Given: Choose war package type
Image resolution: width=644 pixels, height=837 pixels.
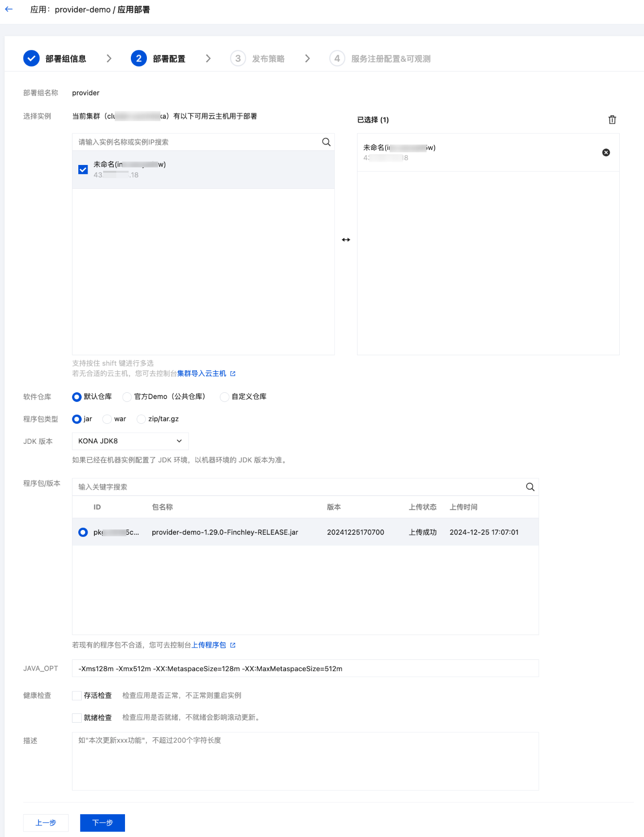Looking at the screenshot, I should click(x=107, y=419).
